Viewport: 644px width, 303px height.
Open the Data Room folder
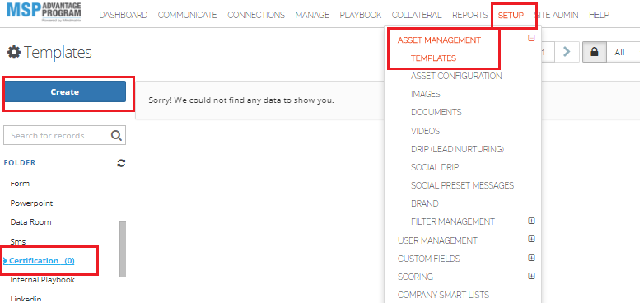pyautogui.click(x=30, y=222)
